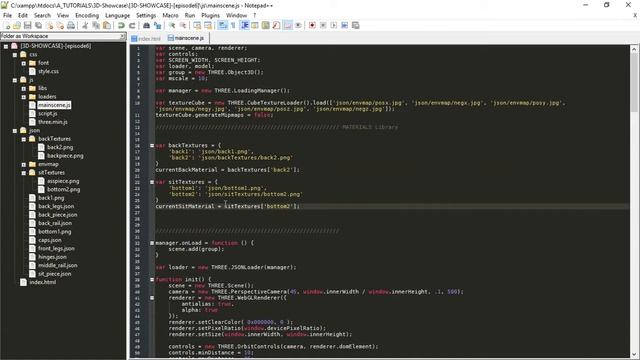640x360 pixels.
Task: Fold the backTextures code block
Action: [152, 145]
